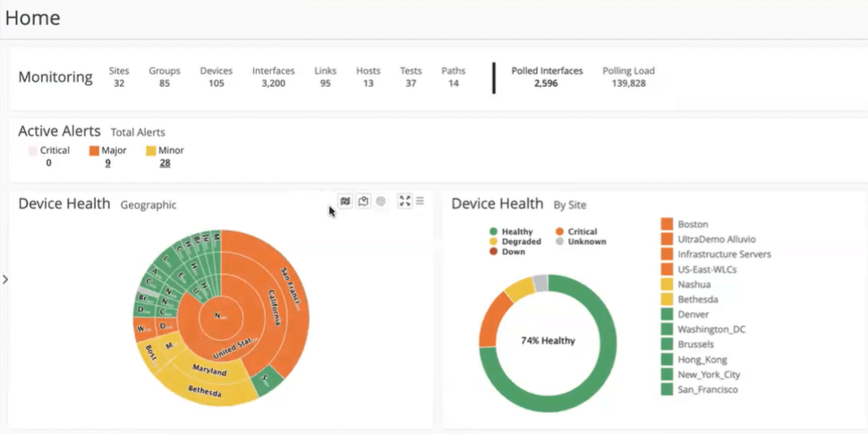Select Infrastructure Servers site
The image size is (868, 434).
tap(716, 254)
